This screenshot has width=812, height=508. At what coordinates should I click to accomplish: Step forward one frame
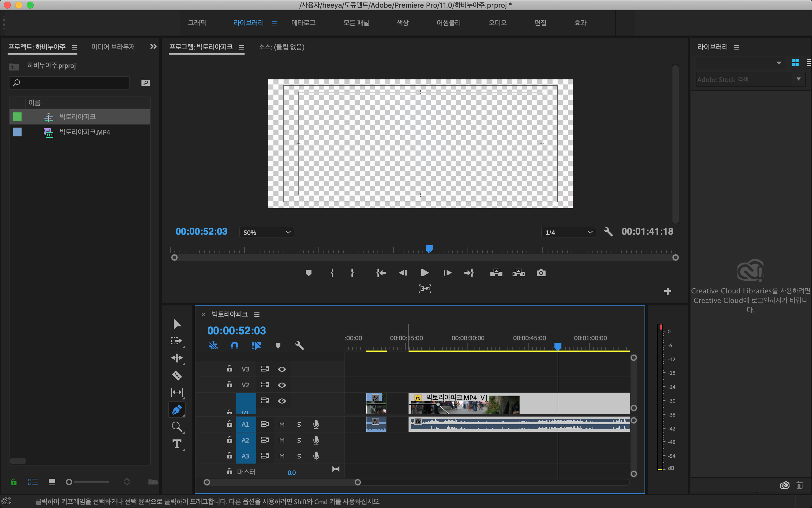point(447,273)
